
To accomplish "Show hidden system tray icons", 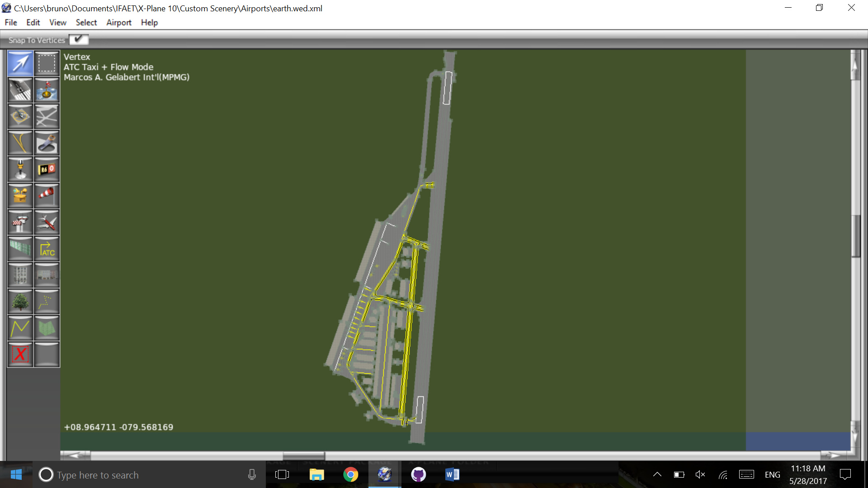I will [657, 474].
